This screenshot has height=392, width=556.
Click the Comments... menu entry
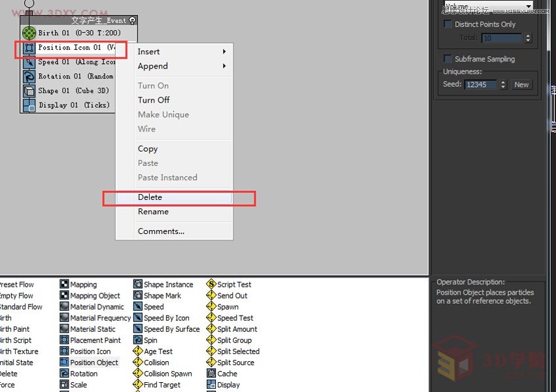click(161, 231)
